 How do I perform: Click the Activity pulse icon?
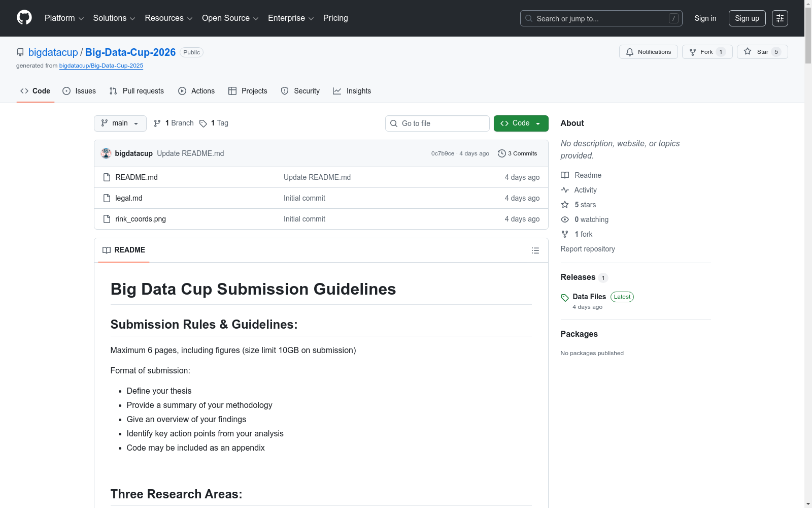[x=565, y=190]
